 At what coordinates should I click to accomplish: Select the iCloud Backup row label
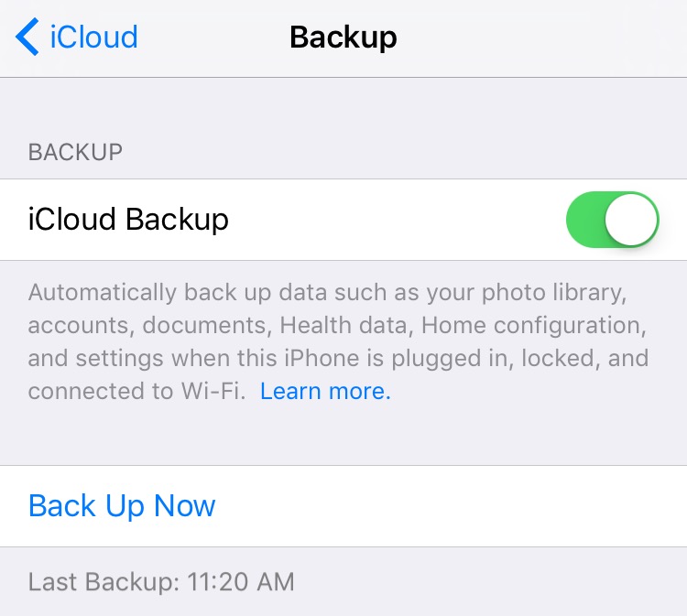click(x=128, y=219)
